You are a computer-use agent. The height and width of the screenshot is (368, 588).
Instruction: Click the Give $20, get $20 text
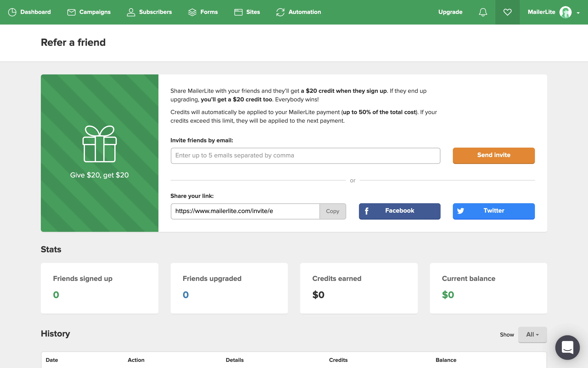point(99,175)
